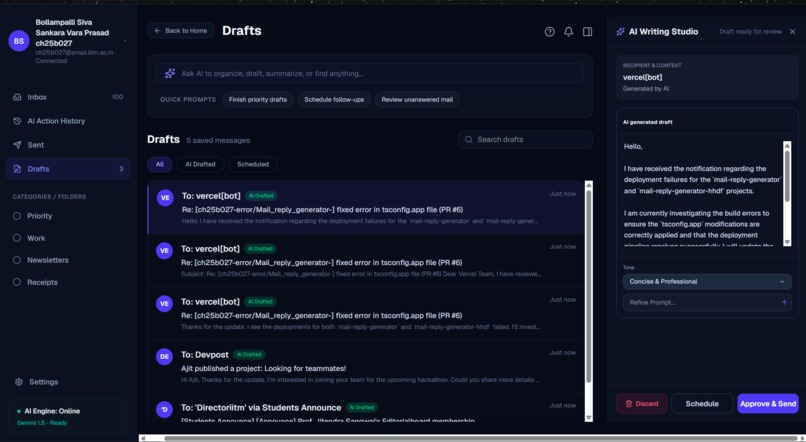Open the draft starting 'Subject: Re:'

[x=366, y=261]
